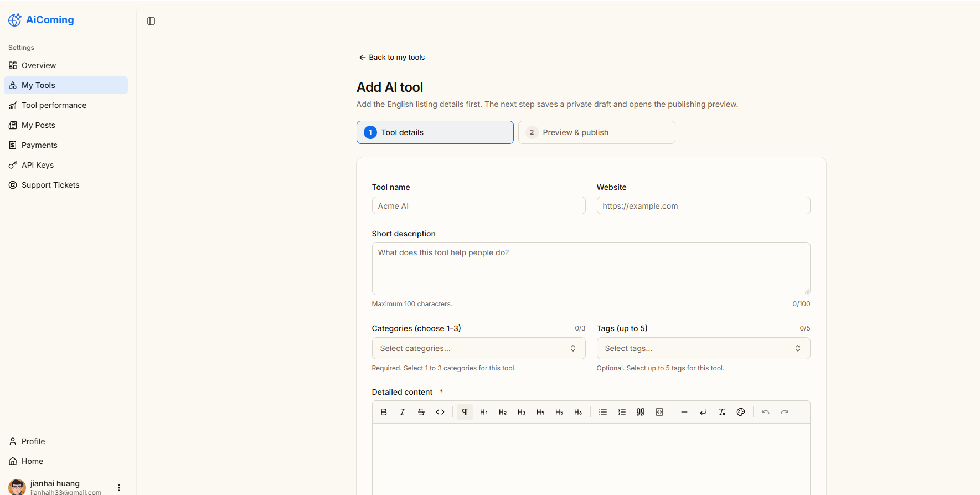
Task: Focus the Tool name input field
Action: [478, 205]
